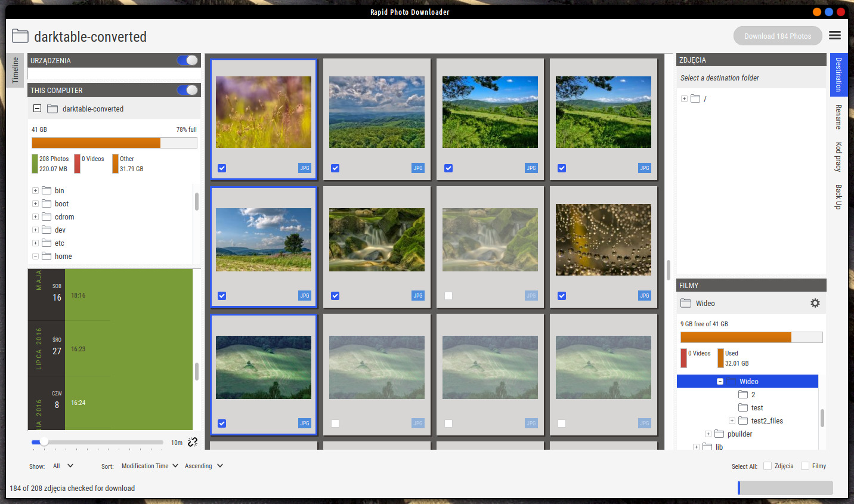Switch to the Back Up tab
This screenshot has width=854, height=504.
pos(838,197)
